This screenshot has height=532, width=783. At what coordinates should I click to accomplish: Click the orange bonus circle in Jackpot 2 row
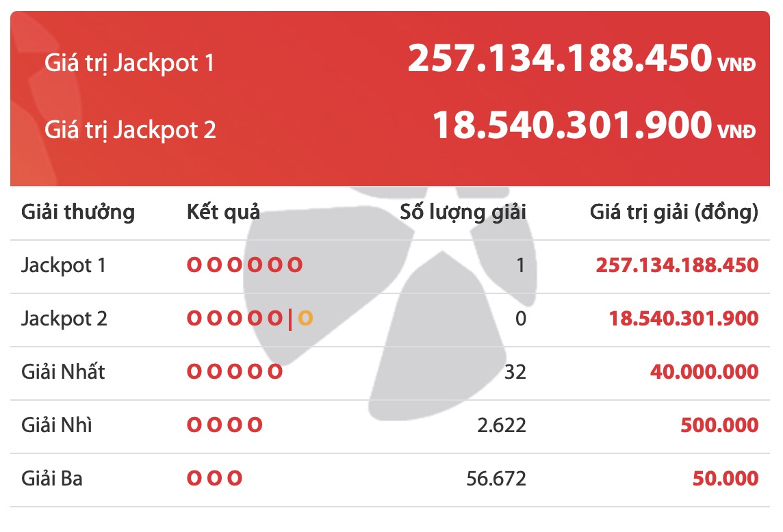(305, 319)
